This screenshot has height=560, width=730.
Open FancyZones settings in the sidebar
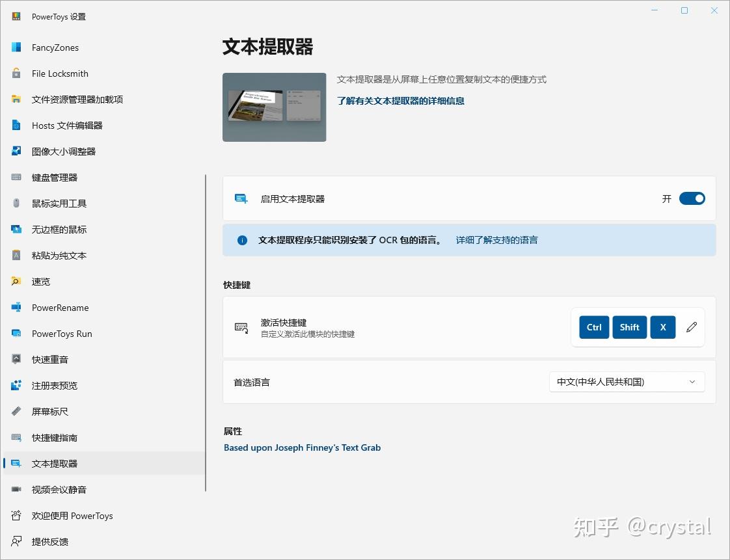tap(57, 47)
